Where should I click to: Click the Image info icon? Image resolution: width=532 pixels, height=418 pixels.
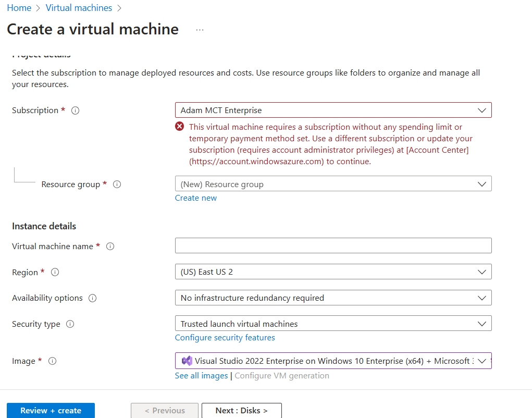(52, 361)
